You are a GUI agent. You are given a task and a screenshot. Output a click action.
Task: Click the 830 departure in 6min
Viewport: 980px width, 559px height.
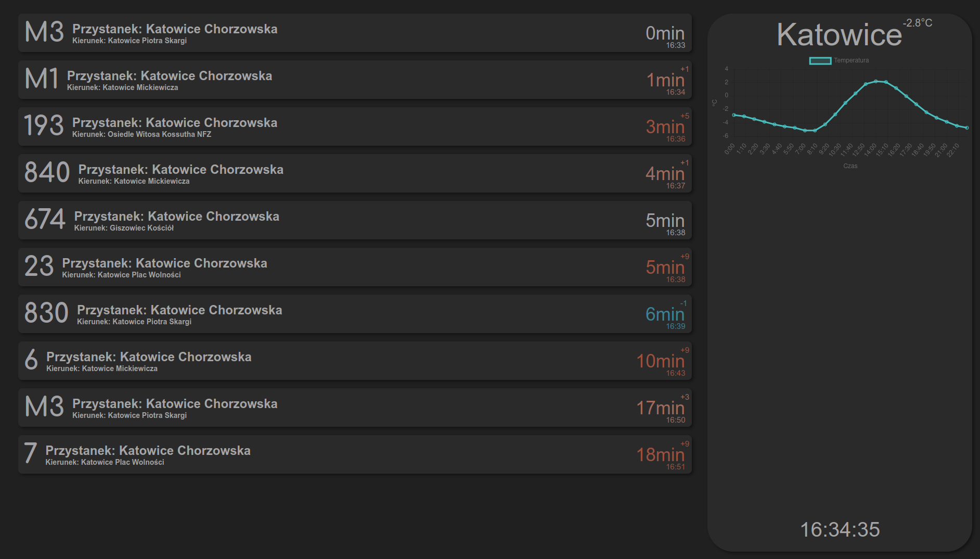pos(355,314)
